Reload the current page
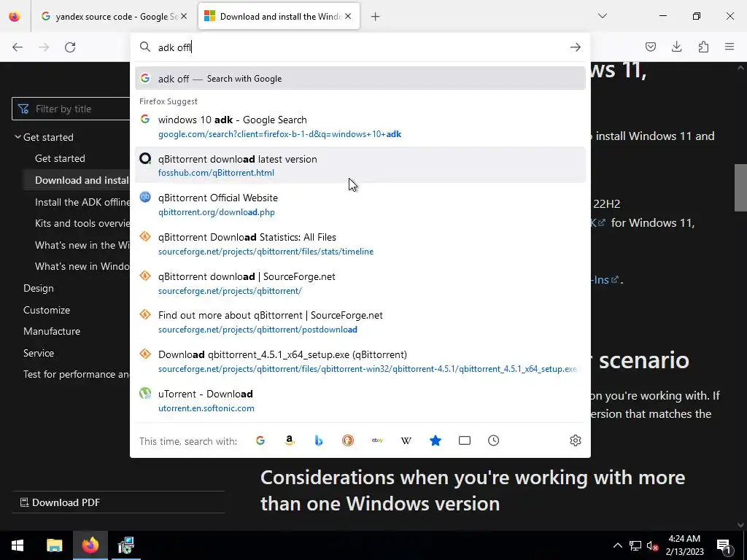 (x=70, y=47)
